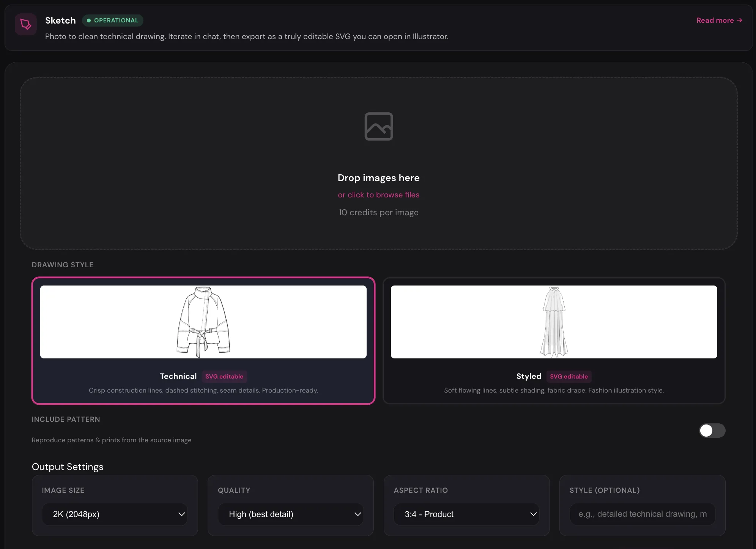Open the Image Size dropdown
The image size is (756, 549).
point(115,514)
